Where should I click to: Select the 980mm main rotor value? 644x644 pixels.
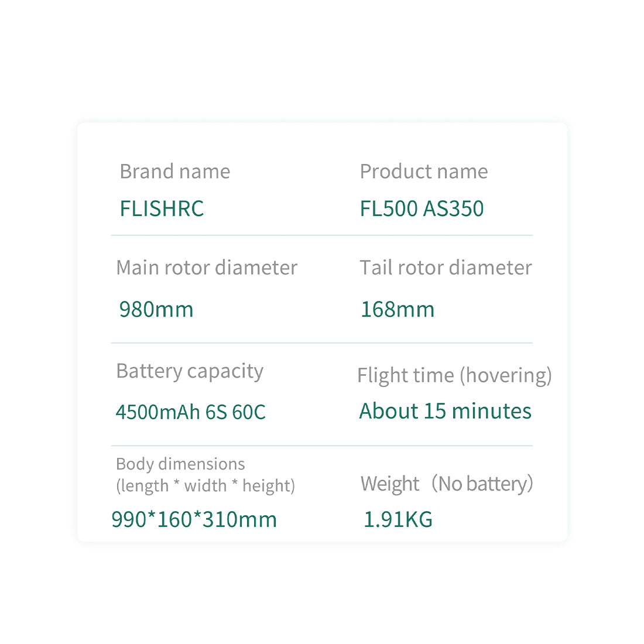156,309
